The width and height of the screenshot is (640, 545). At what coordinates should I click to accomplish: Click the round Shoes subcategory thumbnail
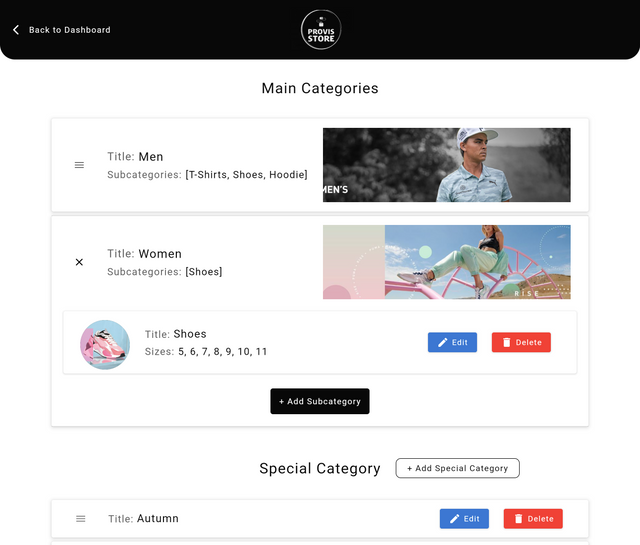[105, 345]
